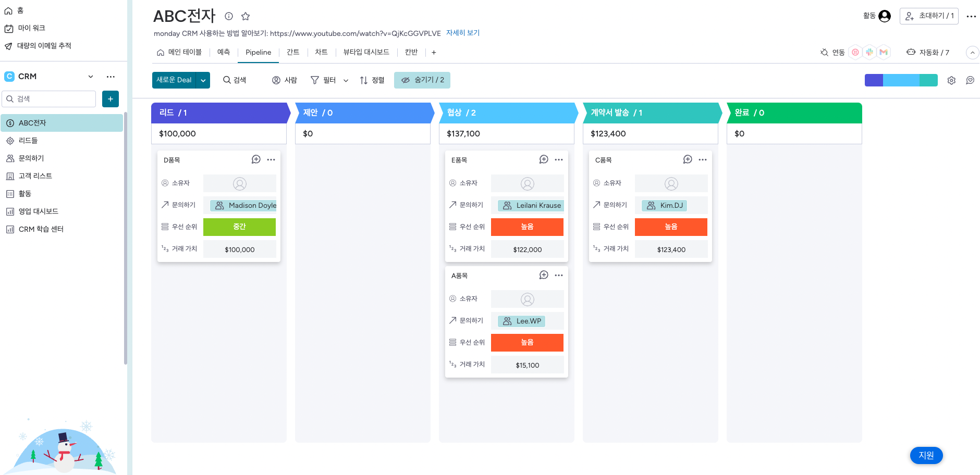This screenshot has height=475, width=980.
Task: Click the 자세히 보기 link
Action: pyautogui.click(x=462, y=33)
